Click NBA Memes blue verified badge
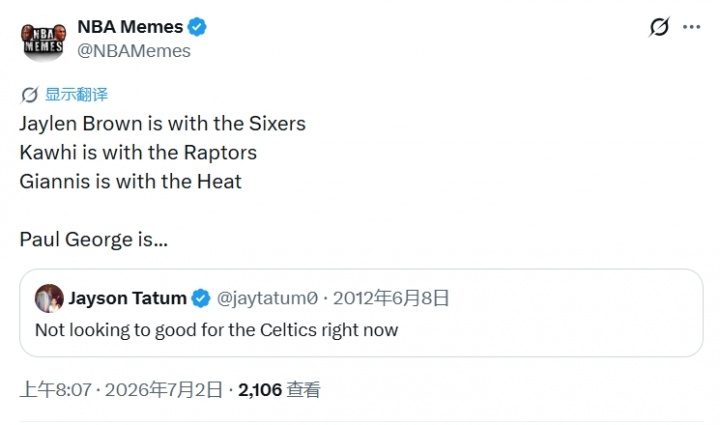 coord(197,27)
